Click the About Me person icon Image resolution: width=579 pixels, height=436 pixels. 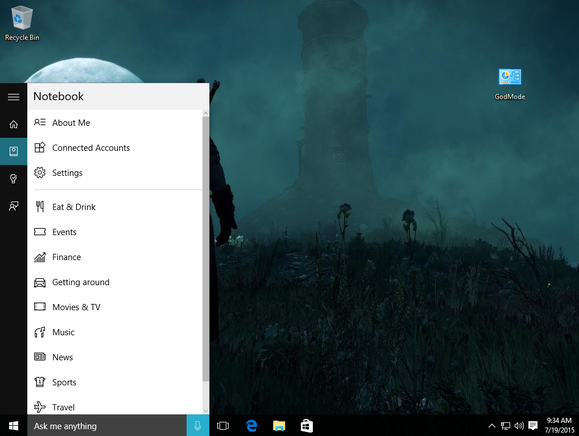click(40, 122)
